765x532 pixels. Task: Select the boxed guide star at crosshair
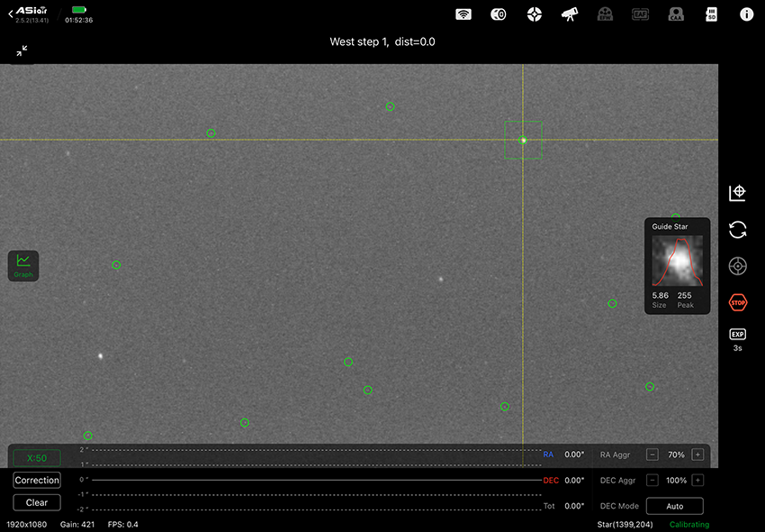coord(523,140)
